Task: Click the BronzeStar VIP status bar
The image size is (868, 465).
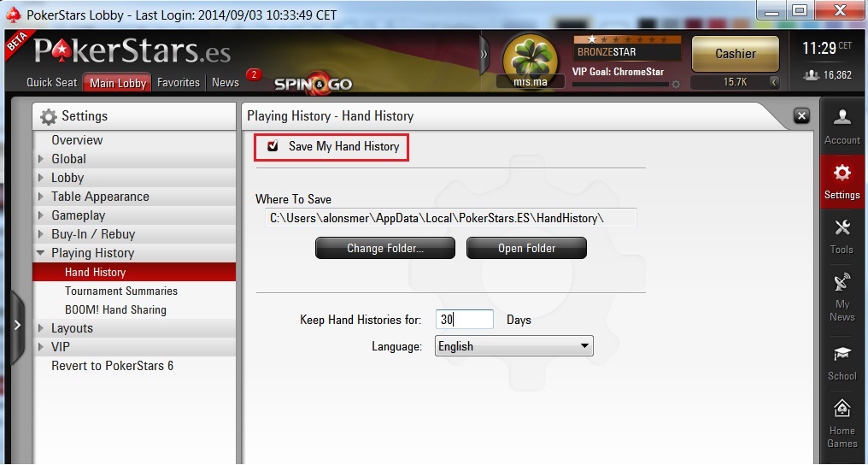Action: (627, 48)
